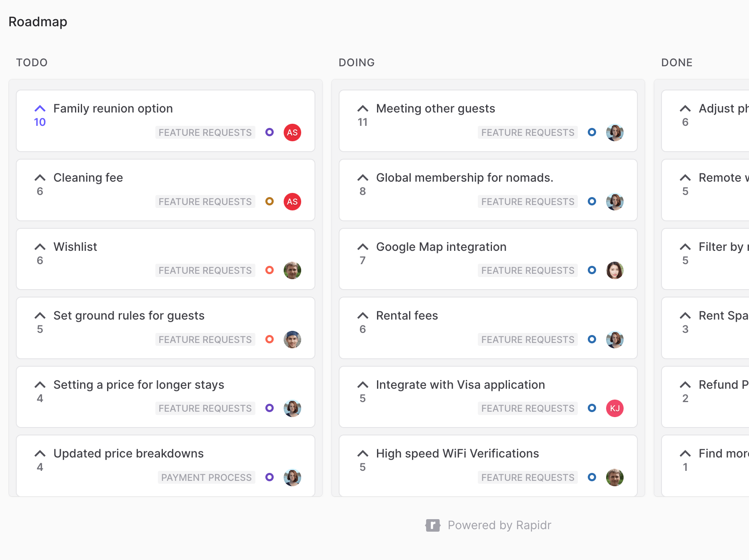Open the Global membership for nomads card
This screenshot has height=560, width=749.
pos(465,178)
